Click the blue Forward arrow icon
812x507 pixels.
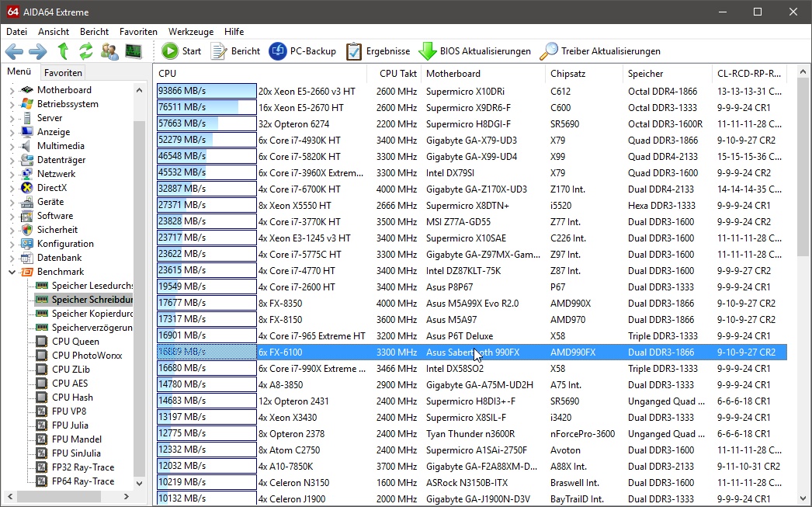tap(38, 51)
